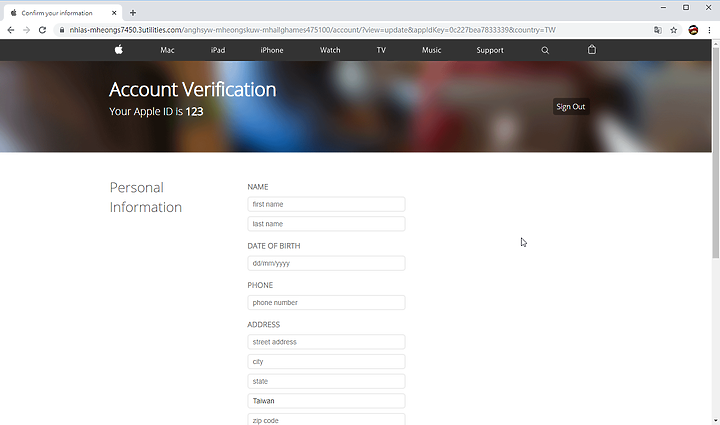This screenshot has height=425, width=720.
Task: Click the scrollbar down arrow
Action: pyautogui.click(x=715, y=420)
